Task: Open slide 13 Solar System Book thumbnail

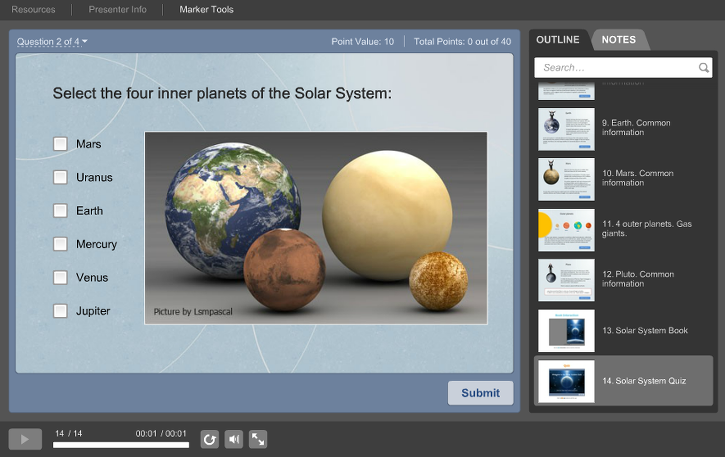Action: point(566,331)
